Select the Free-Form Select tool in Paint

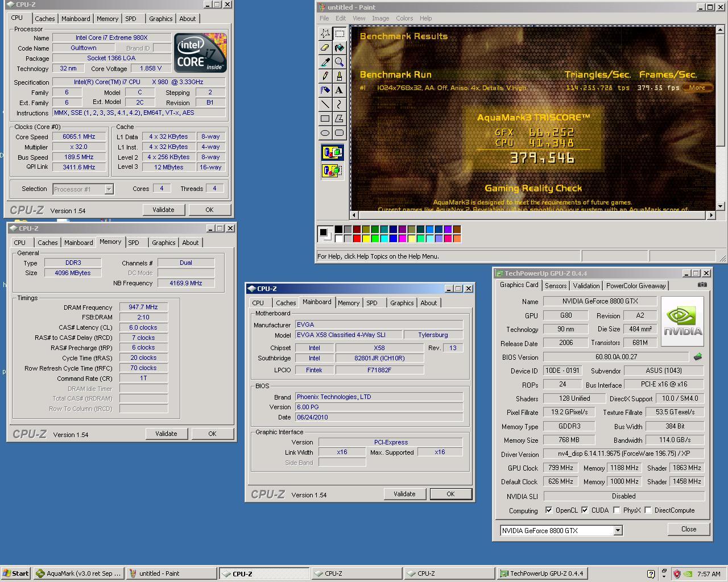325,34
